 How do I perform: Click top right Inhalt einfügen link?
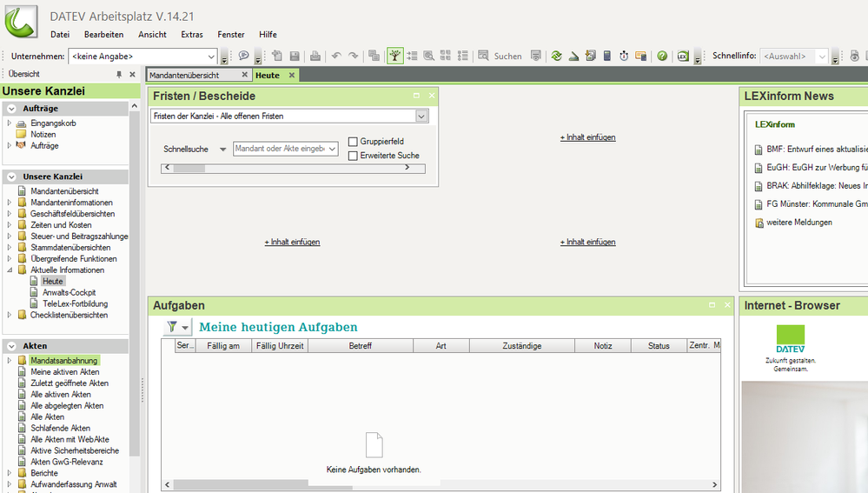(x=588, y=137)
